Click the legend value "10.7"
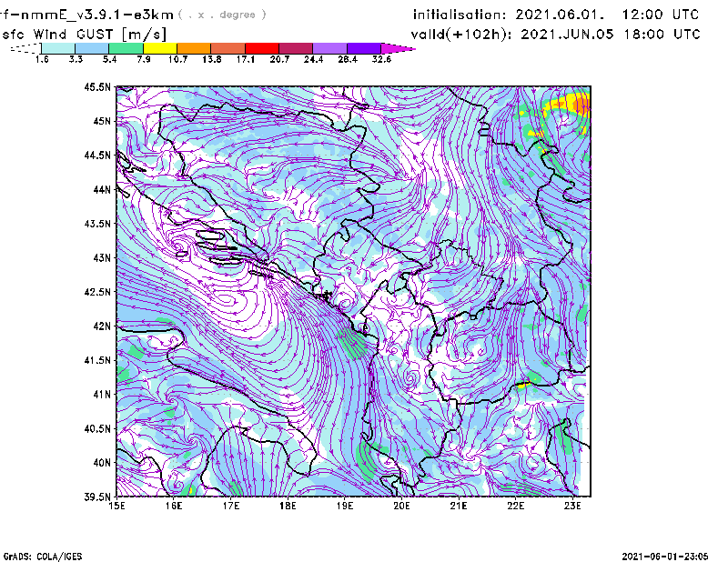Image resolution: width=728 pixels, height=562 pixels. click(177, 59)
